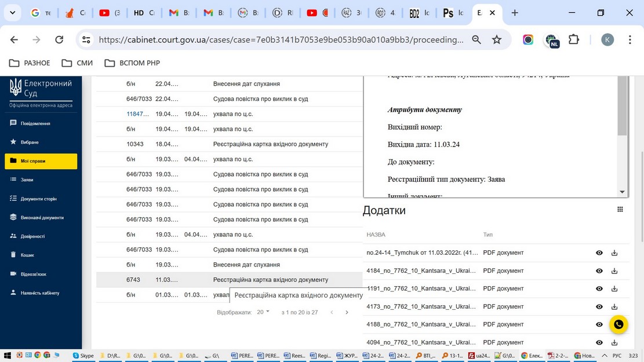Select Внесення дат слухання row dated 19.03
The width and height of the screenshot is (644, 362).
click(230, 265)
